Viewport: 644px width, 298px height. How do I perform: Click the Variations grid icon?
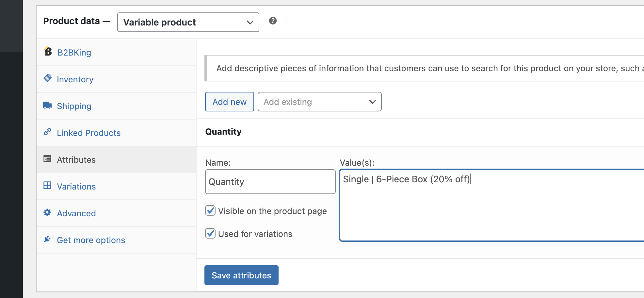47,186
